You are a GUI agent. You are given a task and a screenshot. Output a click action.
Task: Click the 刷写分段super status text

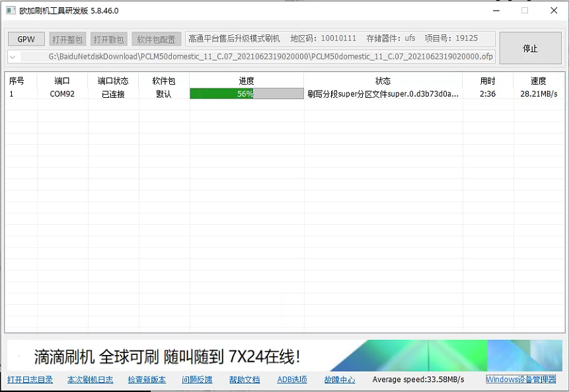(x=383, y=94)
